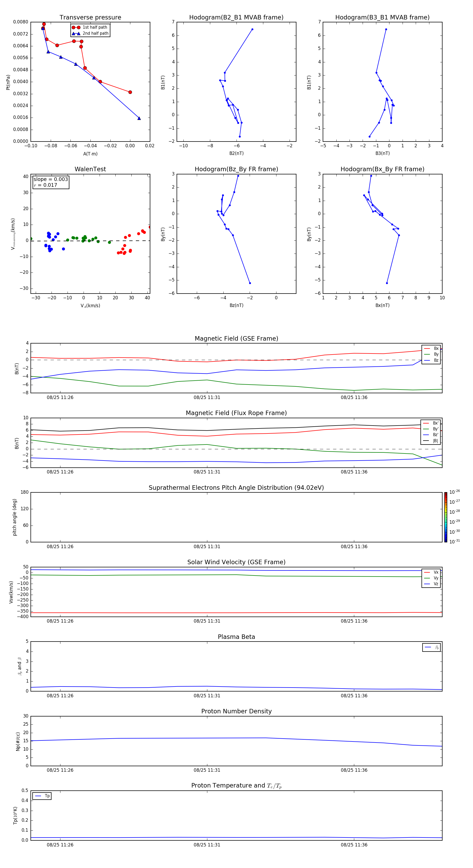The image size is (473, 868).
Task: Click the Bx' legend entry in Flux Rope panel
Action: (x=431, y=423)
